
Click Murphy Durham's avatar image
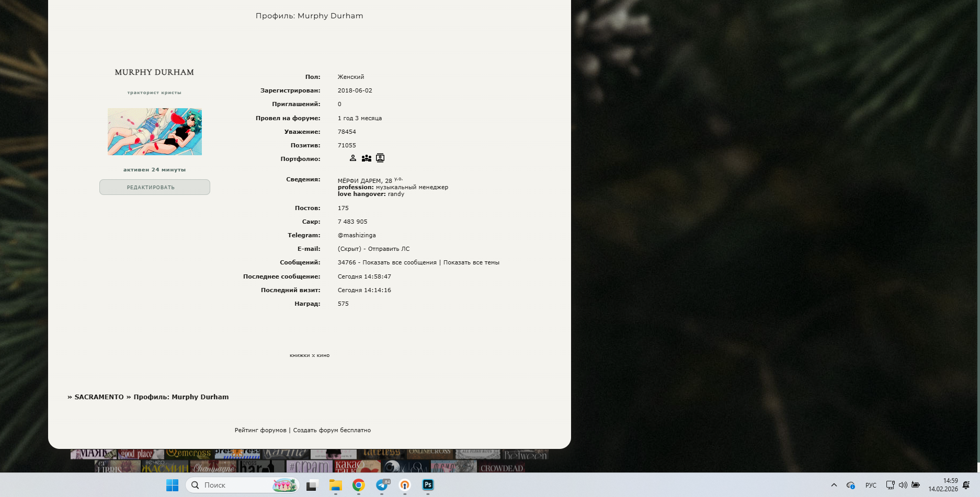point(155,132)
